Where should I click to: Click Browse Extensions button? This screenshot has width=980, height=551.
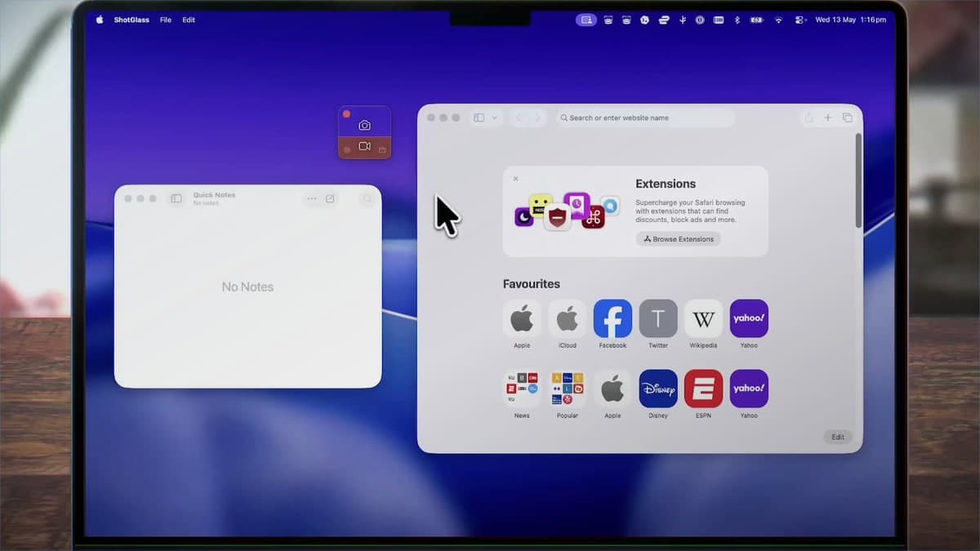679,239
